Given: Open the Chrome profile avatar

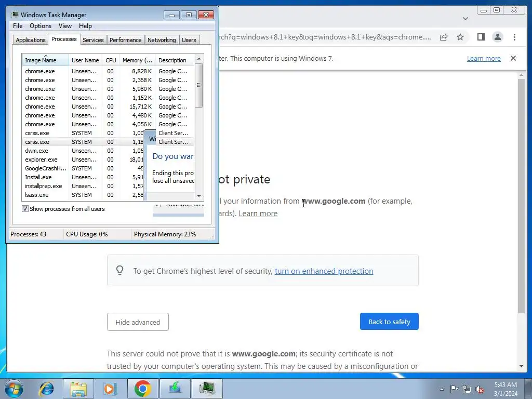Looking at the screenshot, I should tap(497, 37).
